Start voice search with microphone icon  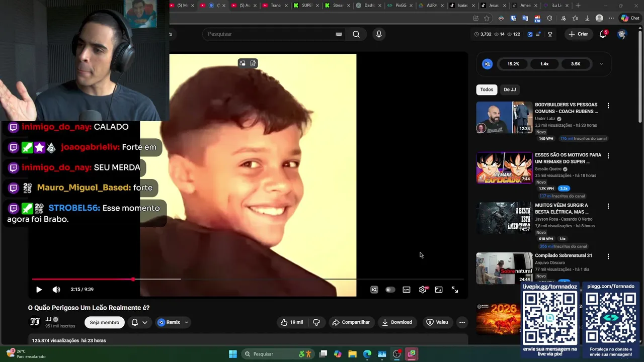click(x=379, y=34)
